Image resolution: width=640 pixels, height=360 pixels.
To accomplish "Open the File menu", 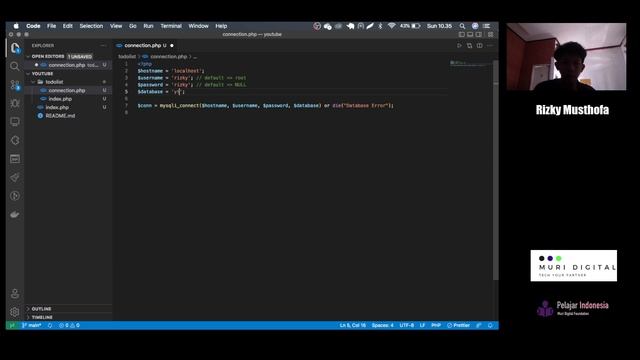I will click(x=51, y=26).
